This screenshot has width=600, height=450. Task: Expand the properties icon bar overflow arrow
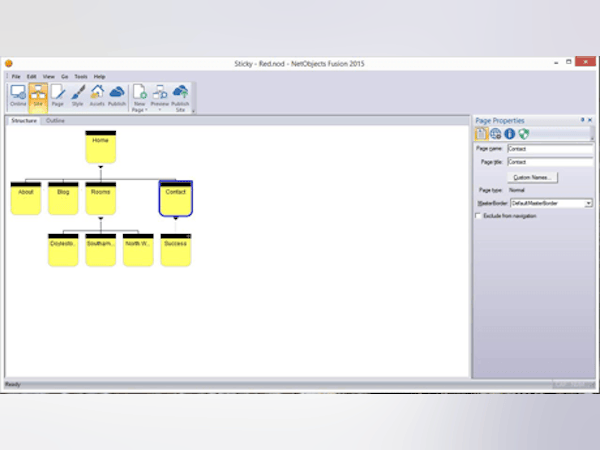[x=592, y=138]
